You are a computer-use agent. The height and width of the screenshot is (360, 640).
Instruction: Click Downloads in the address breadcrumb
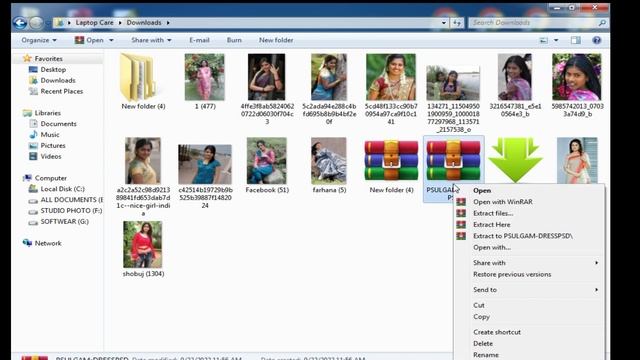pos(144,23)
